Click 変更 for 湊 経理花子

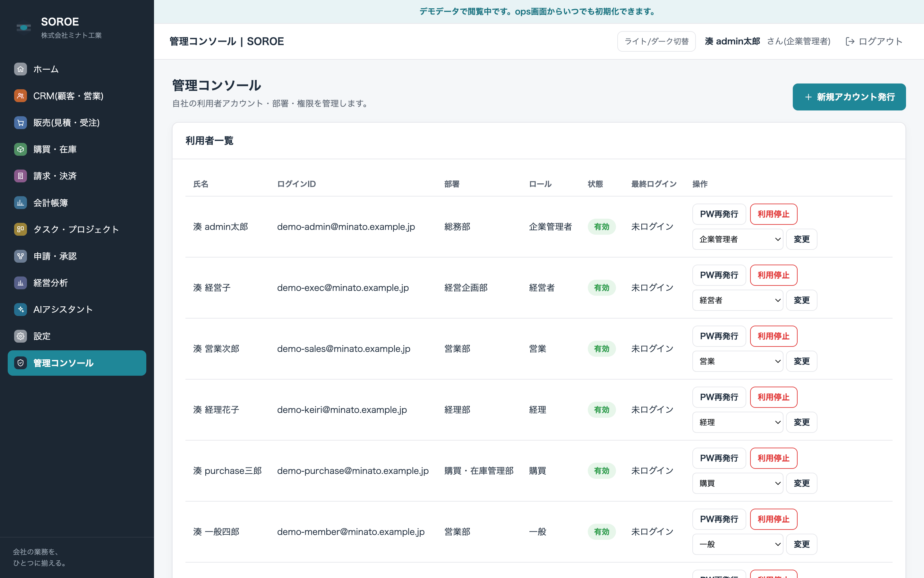pos(801,422)
